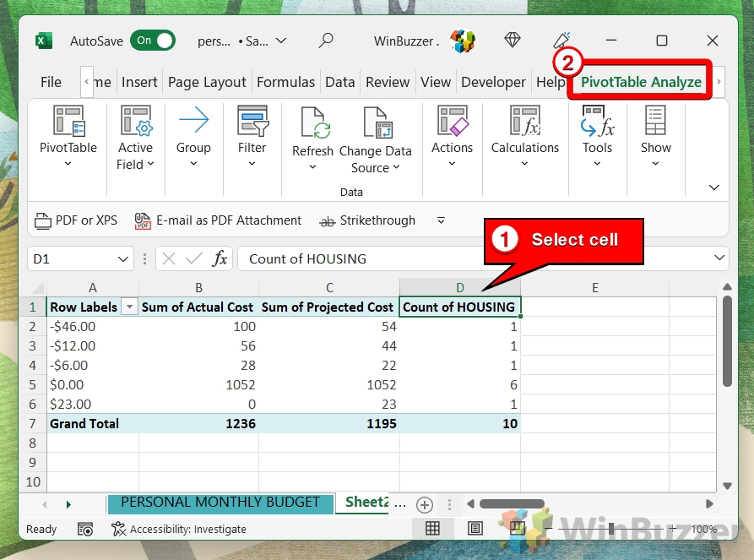754x560 pixels.
Task: Click the WinBuzzer account avatar
Action: click(x=462, y=41)
